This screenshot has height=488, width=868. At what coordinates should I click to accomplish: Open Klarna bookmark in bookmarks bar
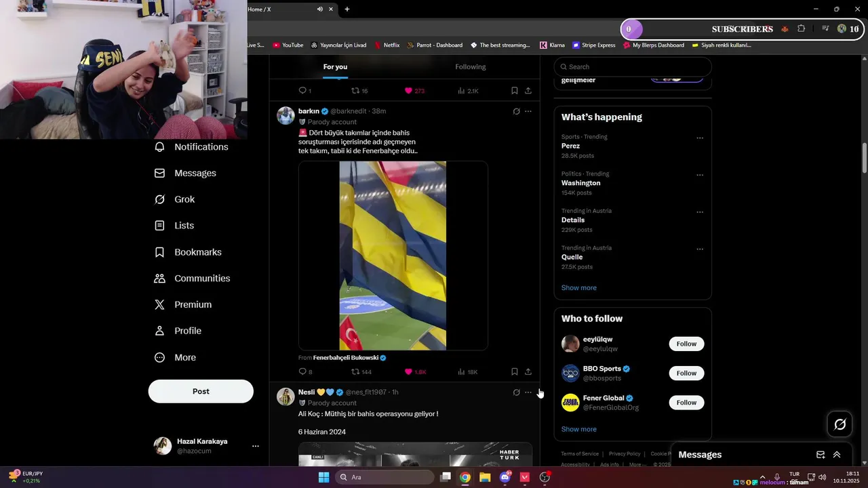(552, 45)
